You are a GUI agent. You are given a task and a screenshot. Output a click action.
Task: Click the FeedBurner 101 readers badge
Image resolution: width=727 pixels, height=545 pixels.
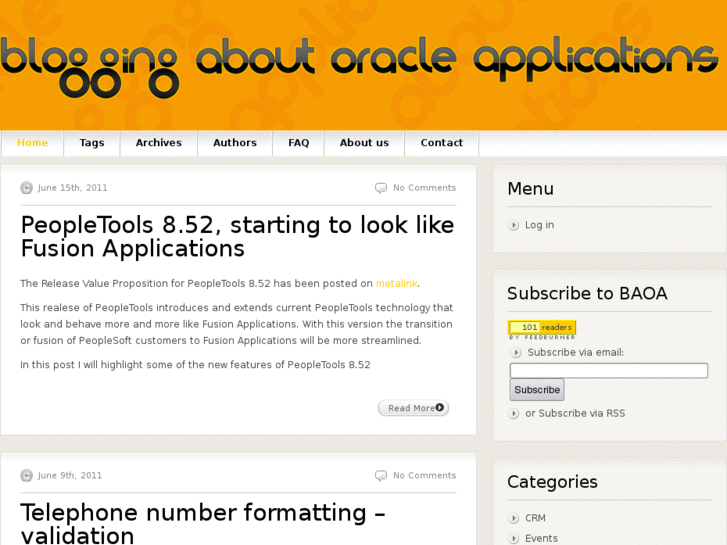541,327
